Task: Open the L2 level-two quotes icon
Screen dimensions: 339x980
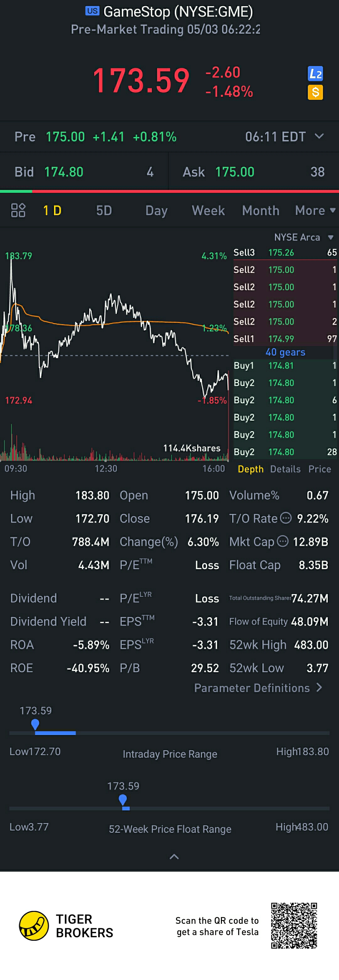Action: tap(315, 74)
